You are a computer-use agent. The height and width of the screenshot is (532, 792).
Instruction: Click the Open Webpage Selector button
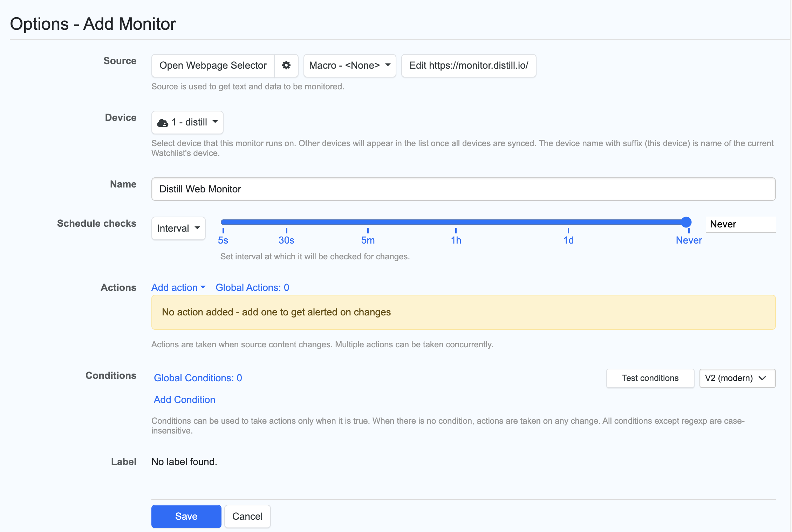[x=212, y=66]
